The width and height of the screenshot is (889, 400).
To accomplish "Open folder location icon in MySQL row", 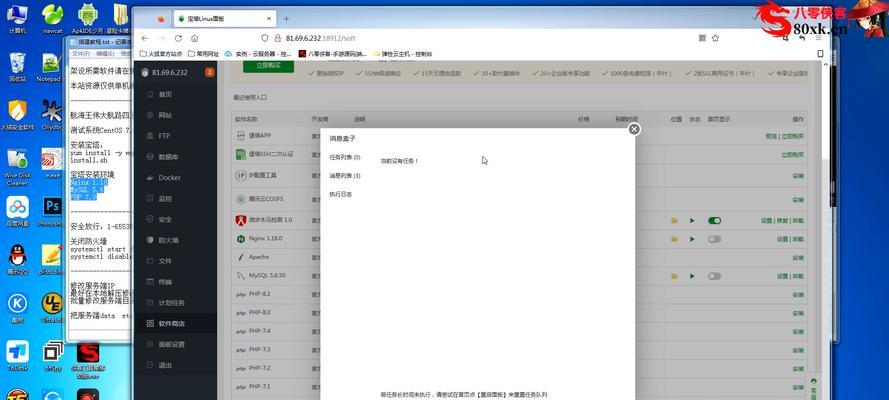I will 674,276.
